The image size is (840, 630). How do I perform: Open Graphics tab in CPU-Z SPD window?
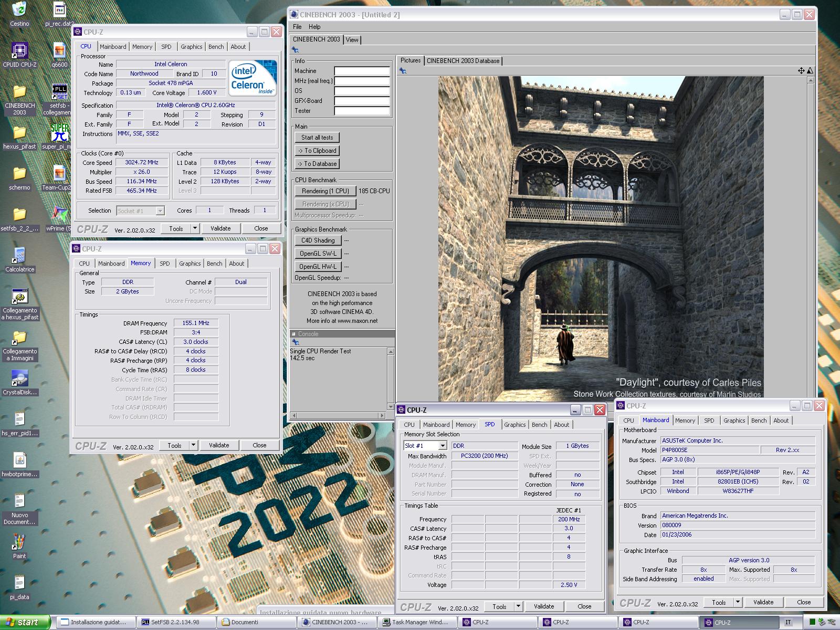(514, 425)
